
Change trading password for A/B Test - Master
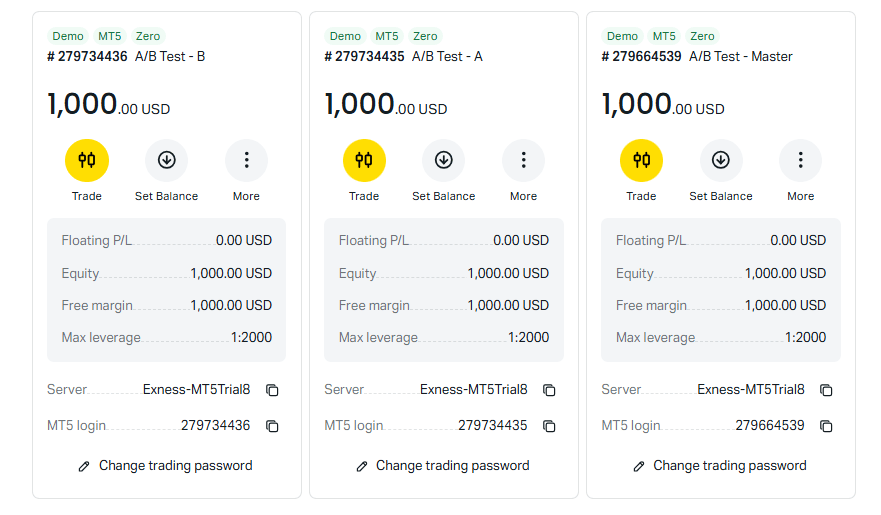tap(720, 466)
